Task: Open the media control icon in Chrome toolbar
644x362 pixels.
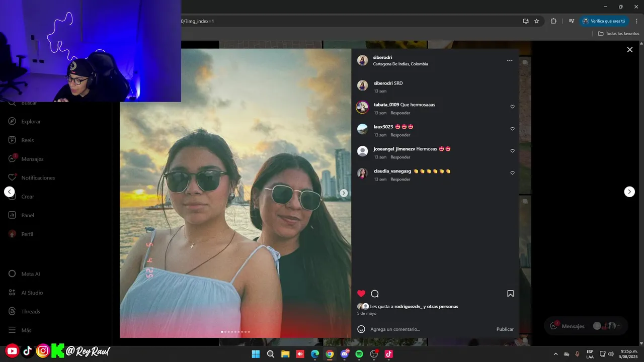Action: pyautogui.click(x=572, y=21)
